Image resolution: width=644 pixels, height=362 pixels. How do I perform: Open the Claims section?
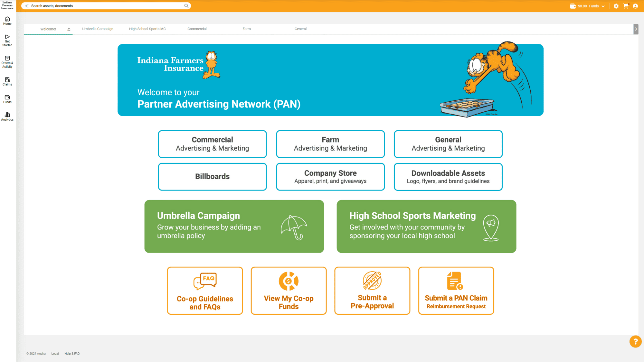(7, 81)
